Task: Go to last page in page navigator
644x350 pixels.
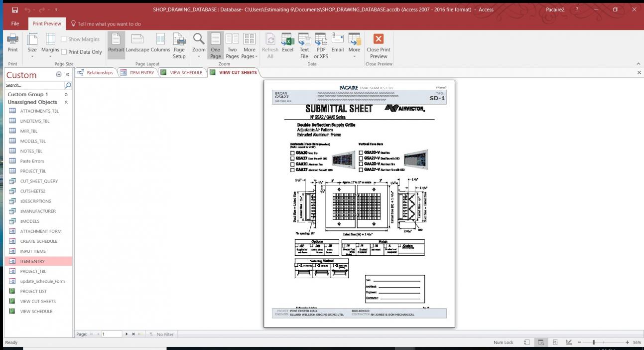Action: pyautogui.click(x=132, y=334)
